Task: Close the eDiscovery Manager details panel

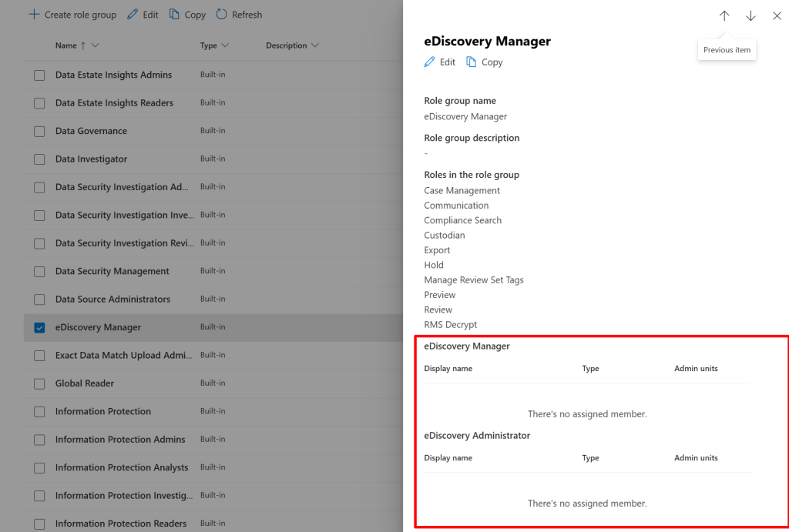Action: (x=777, y=16)
